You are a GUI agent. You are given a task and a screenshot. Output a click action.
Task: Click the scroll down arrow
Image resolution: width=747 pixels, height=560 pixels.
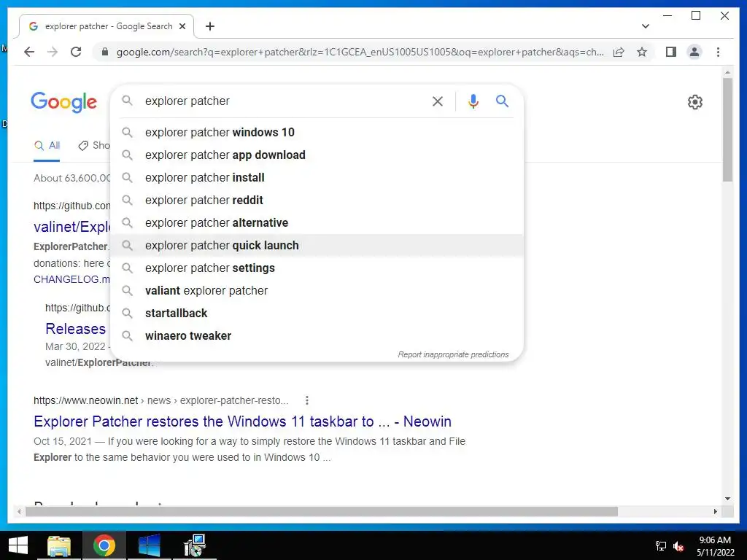point(727,499)
